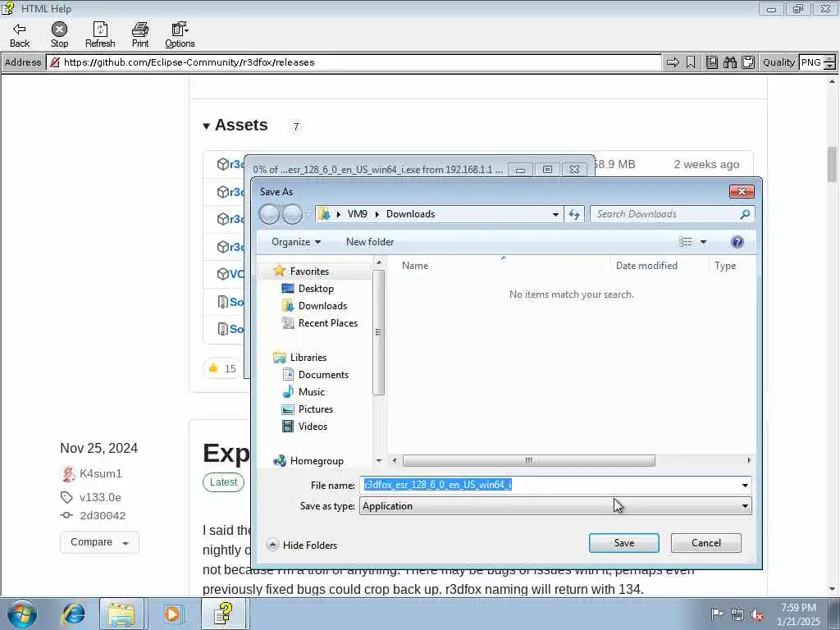Open Windows Start button
Screen dimensions: 840x630
click(22, 614)
